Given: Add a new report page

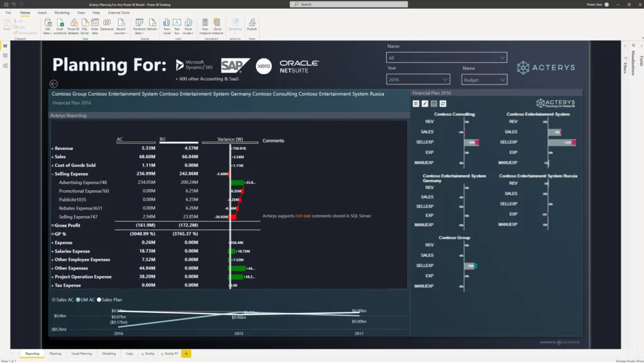Looking at the screenshot, I should click(x=186, y=354).
